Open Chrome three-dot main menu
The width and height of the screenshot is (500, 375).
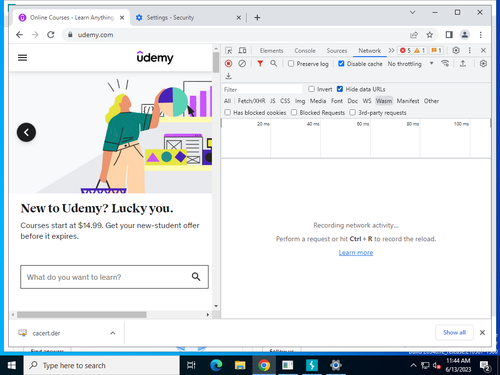click(x=480, y=35)
